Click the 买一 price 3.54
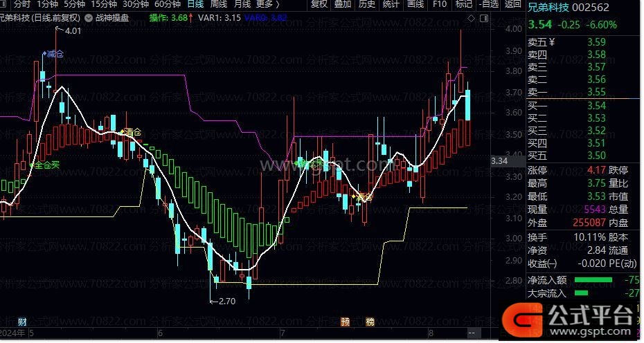Image resolution: width=644 pixels, height=343 pixels. (x=596, y=105)
